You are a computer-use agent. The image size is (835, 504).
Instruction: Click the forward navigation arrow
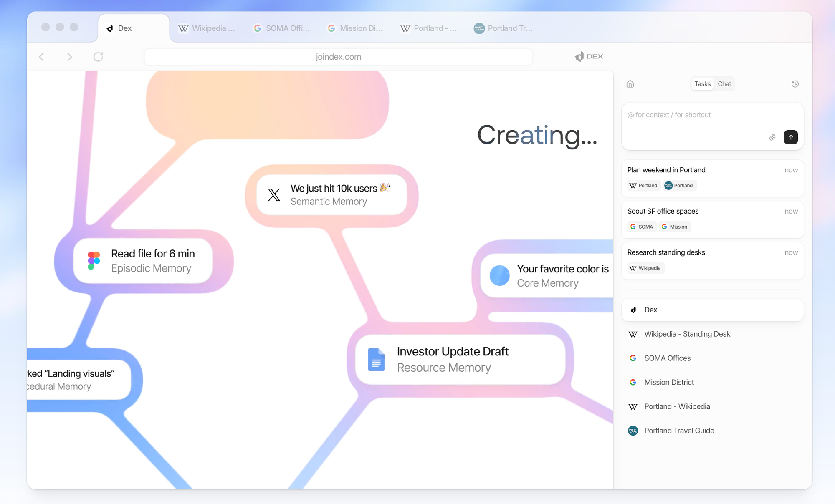[x=70, y=57]
